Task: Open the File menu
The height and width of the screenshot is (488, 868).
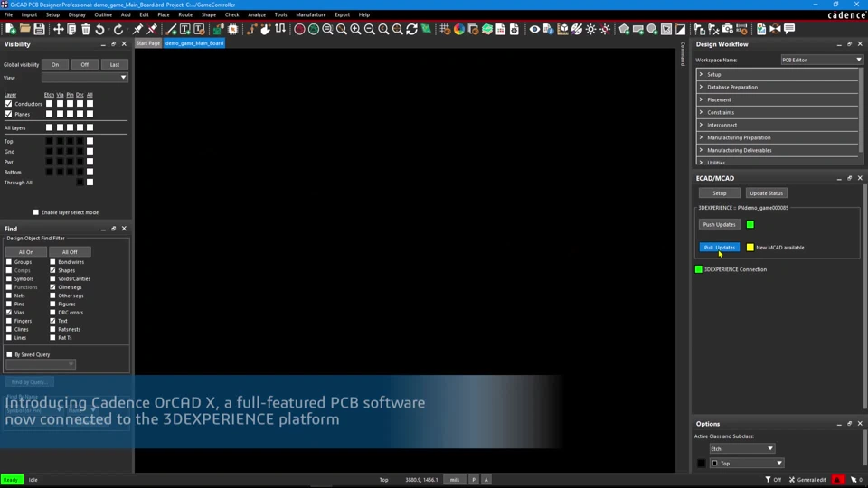Action: point(8,15)
